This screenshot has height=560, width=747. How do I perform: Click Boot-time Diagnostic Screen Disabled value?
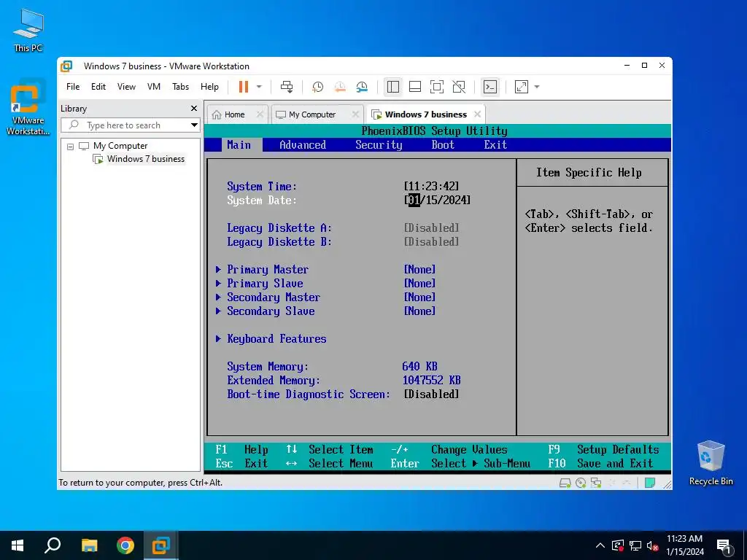click(x=432, y=394)
